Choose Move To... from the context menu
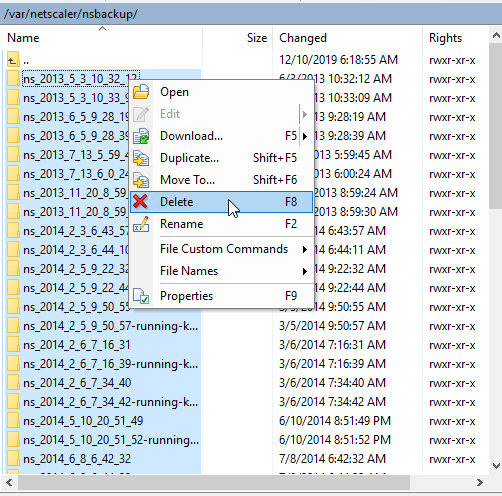Image resolution: width=502 pixels, height=496 pixels. (221, 180)
